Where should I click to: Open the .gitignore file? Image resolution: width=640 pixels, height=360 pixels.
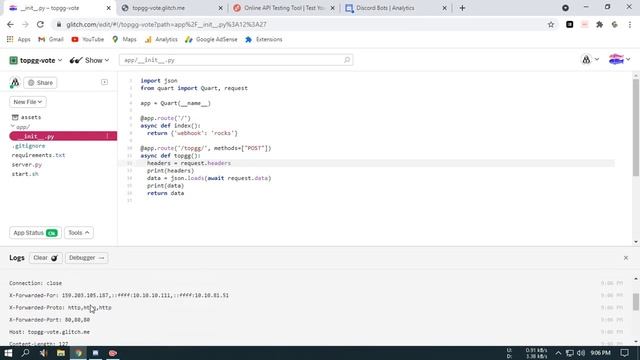[29, 146]
